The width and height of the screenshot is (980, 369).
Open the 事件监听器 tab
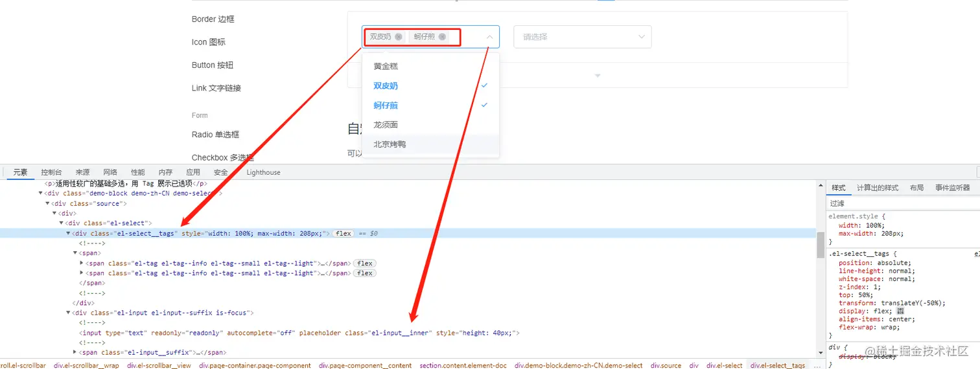(953, 188)
